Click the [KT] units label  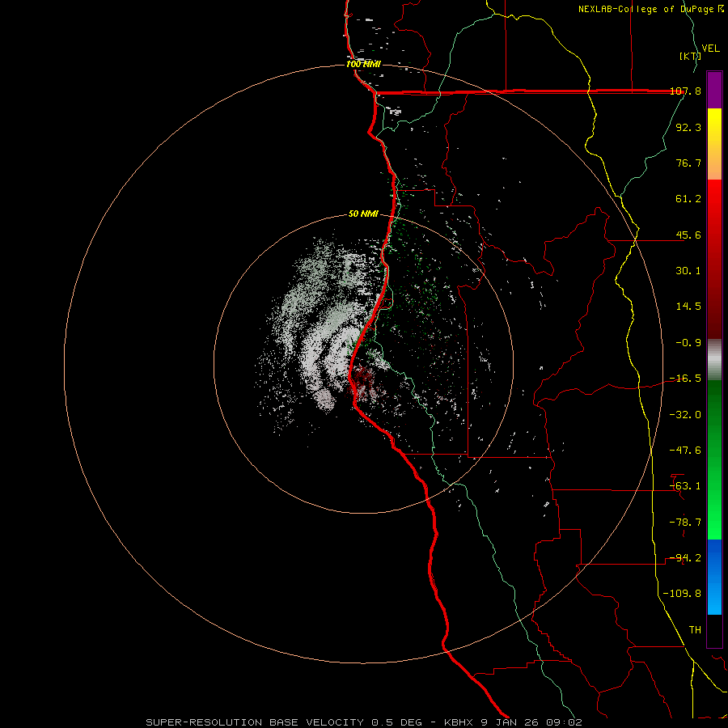tap(690, 56)
